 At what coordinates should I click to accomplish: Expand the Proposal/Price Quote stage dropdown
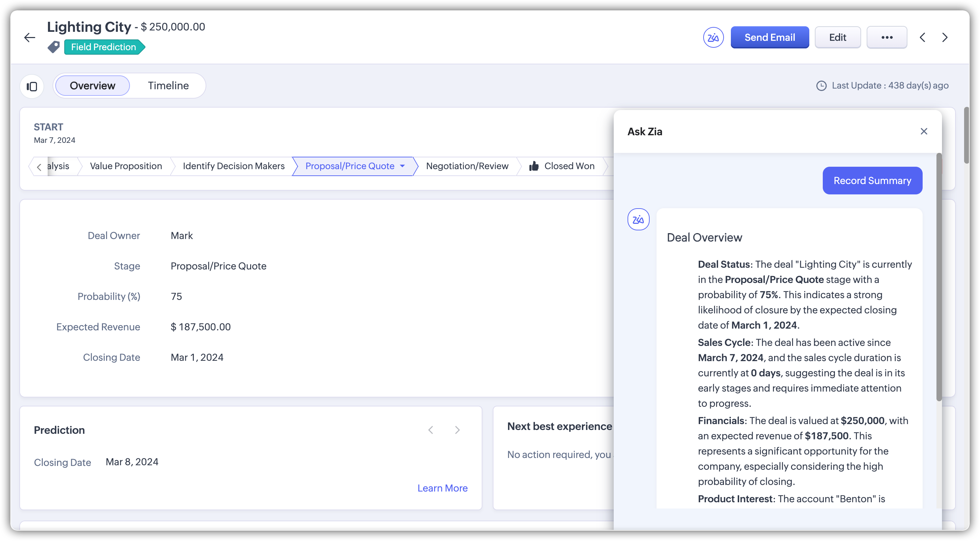403,166
